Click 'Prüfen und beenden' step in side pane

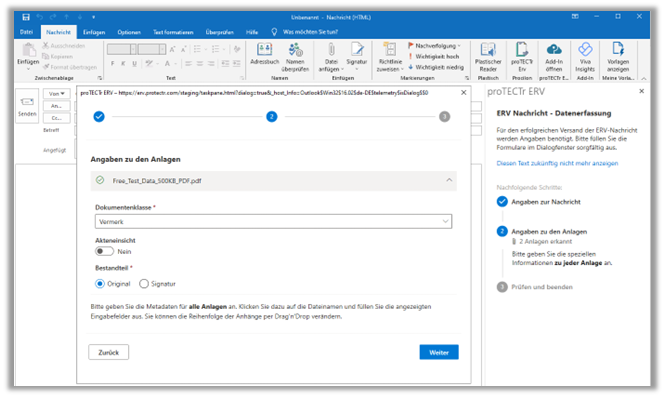pyautogui.click(x=542, y=287)
